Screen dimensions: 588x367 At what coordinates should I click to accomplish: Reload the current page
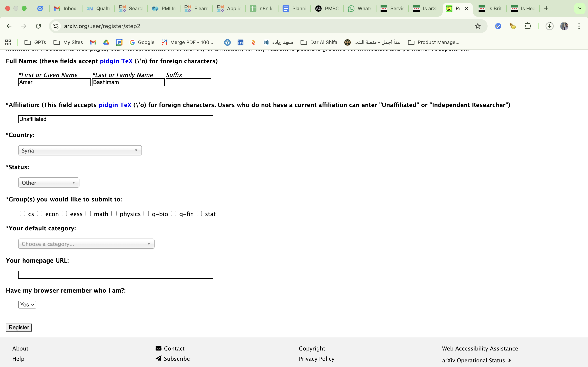(38, 26)
